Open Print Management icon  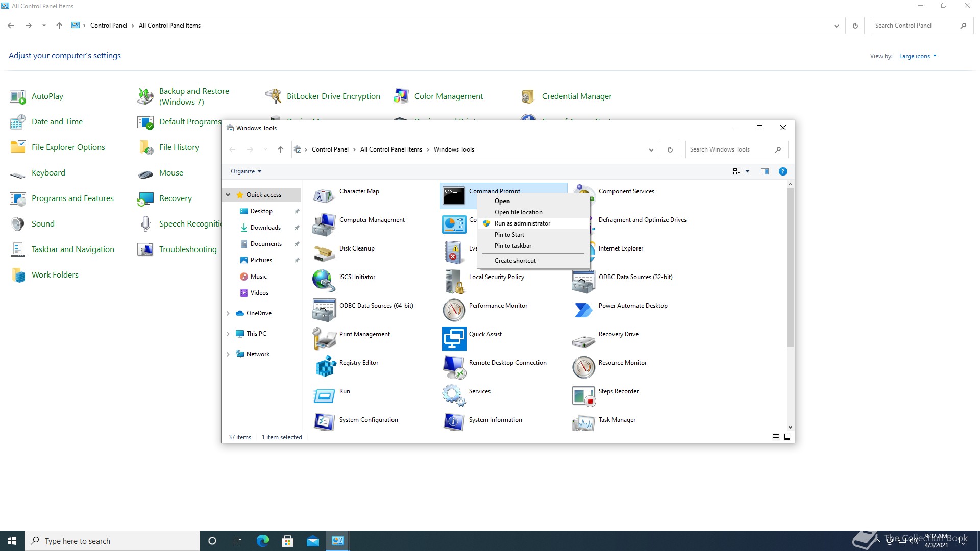[x=324, y=338]
